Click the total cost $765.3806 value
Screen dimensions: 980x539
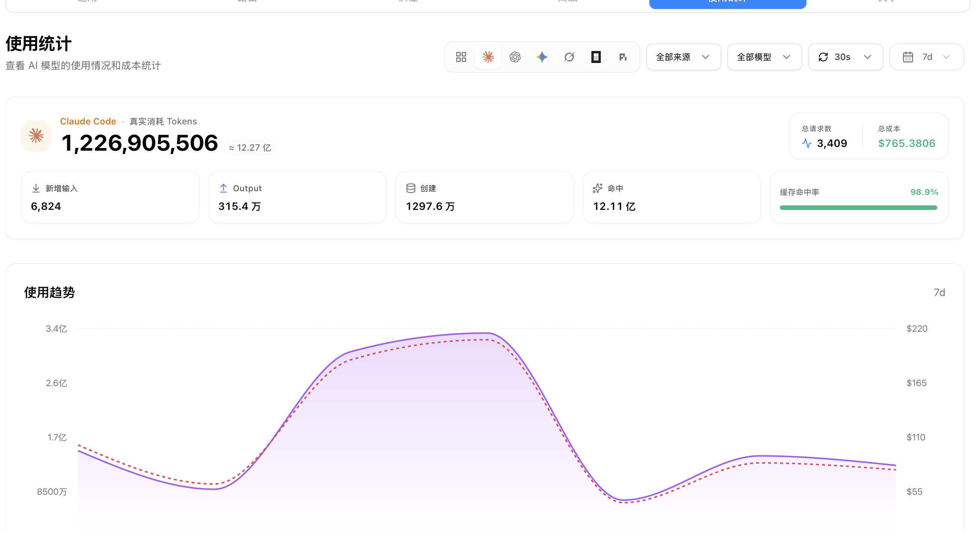coord(906,144)
